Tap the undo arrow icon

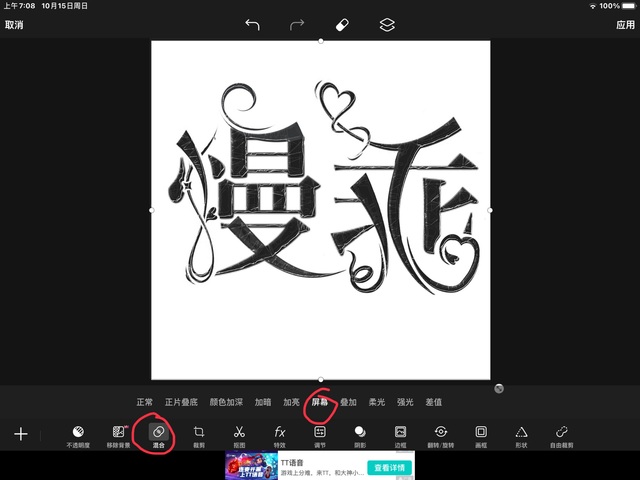coord(252,24)
